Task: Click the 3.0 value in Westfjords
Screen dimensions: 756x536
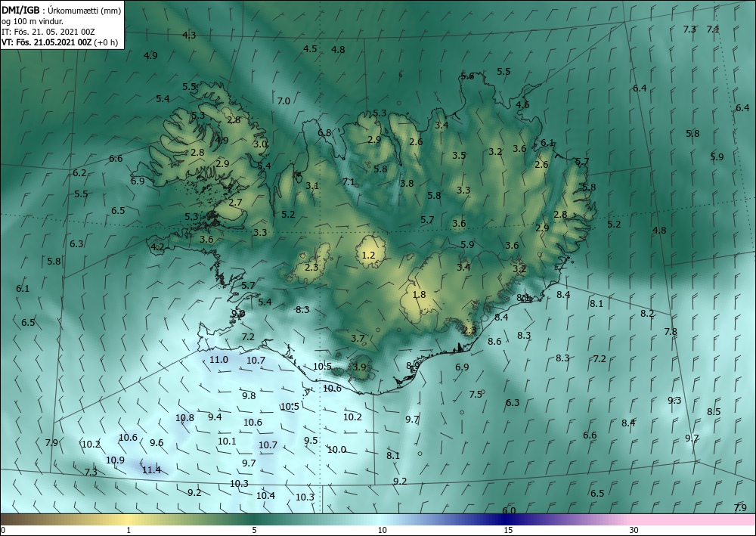Action: click(260, 144)
